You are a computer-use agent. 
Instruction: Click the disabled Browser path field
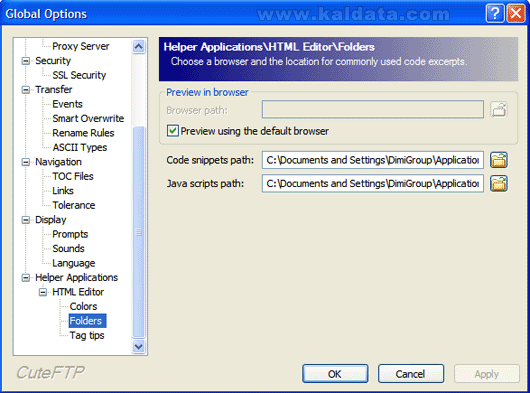pyautogui.click(x=373, y=109)
